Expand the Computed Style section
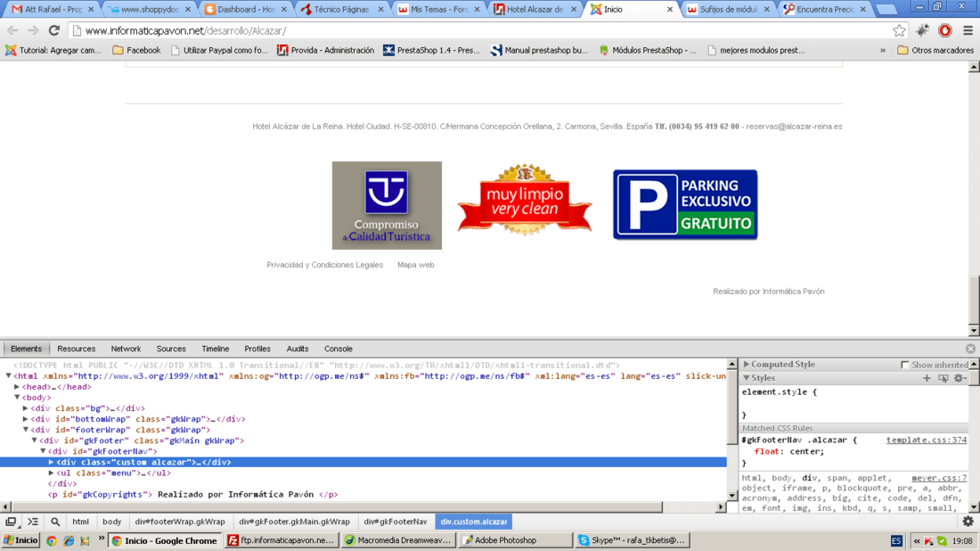Screen dimensions: 980x551 (x=747, y=364)
